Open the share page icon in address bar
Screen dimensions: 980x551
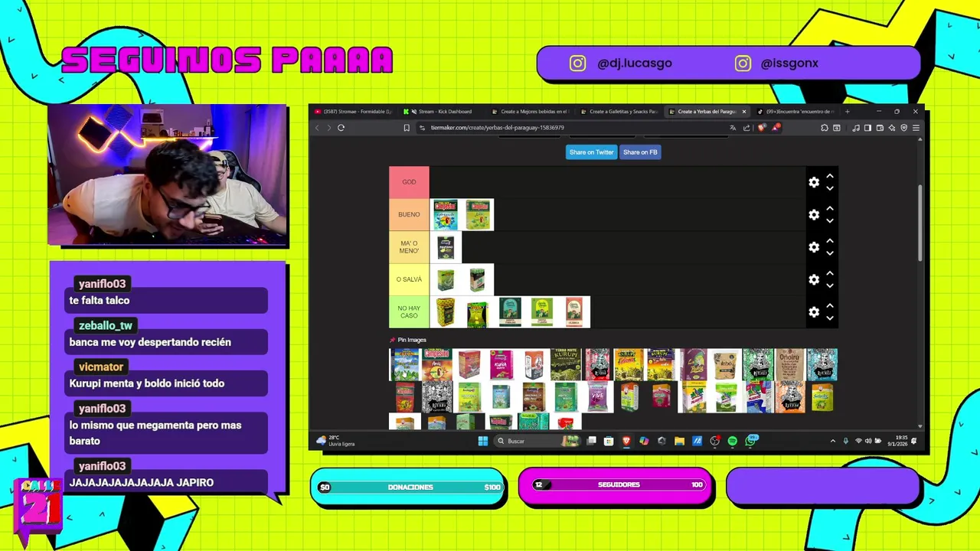click(x=746, y=128)
